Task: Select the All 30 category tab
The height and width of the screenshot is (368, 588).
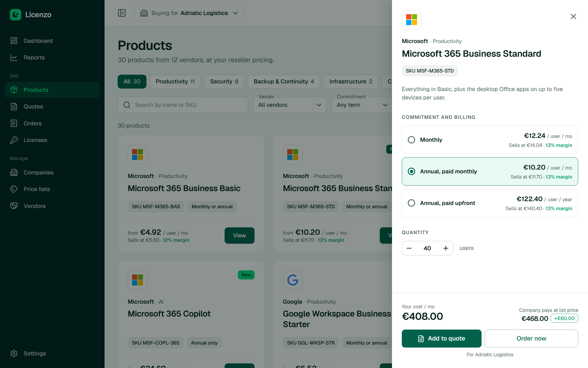Action: 132,82
